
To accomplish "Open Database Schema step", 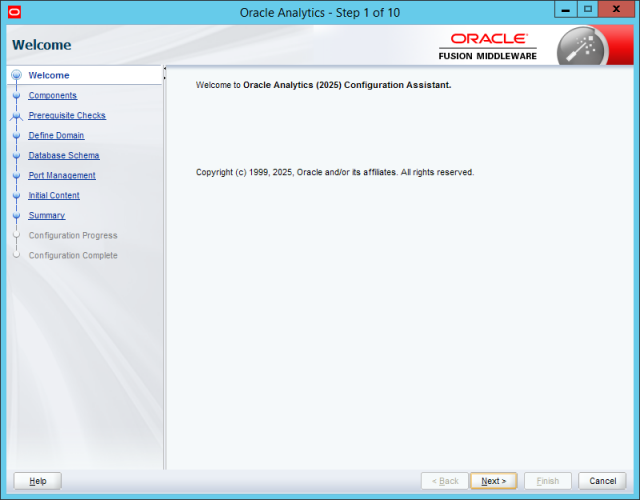I will point(64,156).
